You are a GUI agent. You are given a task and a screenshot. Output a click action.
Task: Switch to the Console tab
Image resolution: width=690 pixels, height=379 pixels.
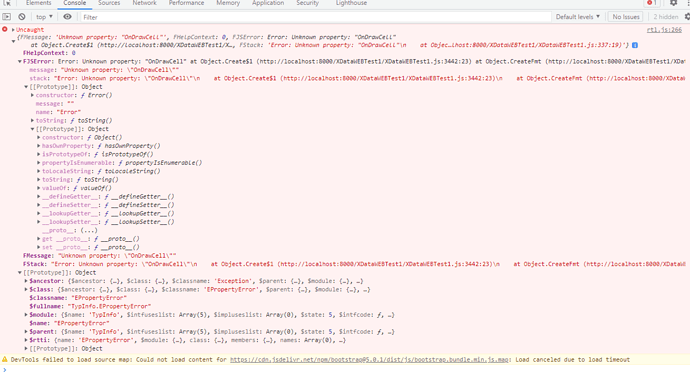click(74, 3)
